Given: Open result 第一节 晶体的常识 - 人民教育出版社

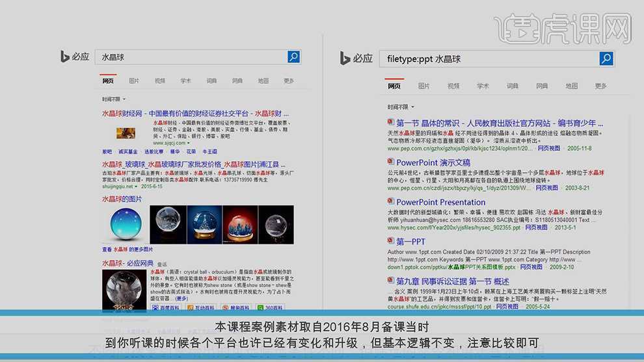Looking at the screenshot, I should tap(500, 123).
